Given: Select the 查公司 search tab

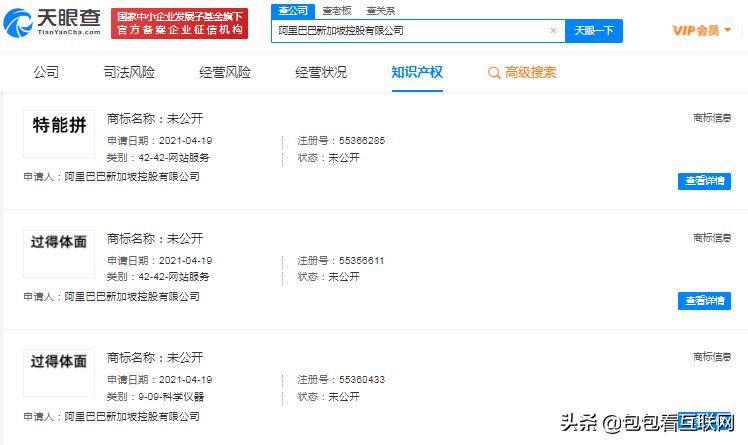Looking at the screenshot, I should point(293,10).
